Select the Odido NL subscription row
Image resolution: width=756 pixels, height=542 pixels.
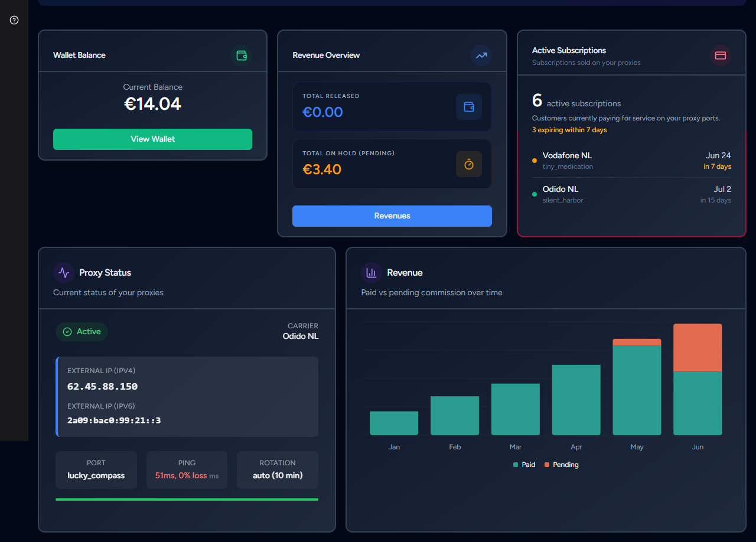click(x=631, y=194)
